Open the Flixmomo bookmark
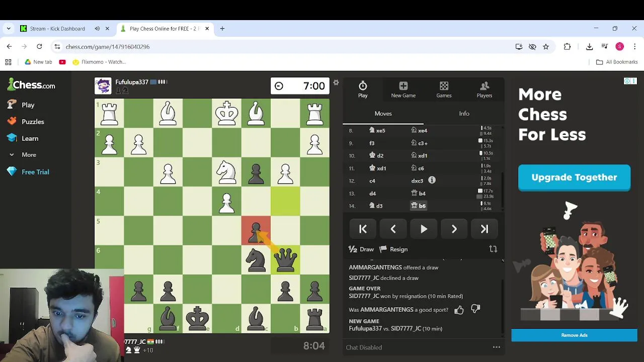The image size is (644, 362). coord(99,62)
